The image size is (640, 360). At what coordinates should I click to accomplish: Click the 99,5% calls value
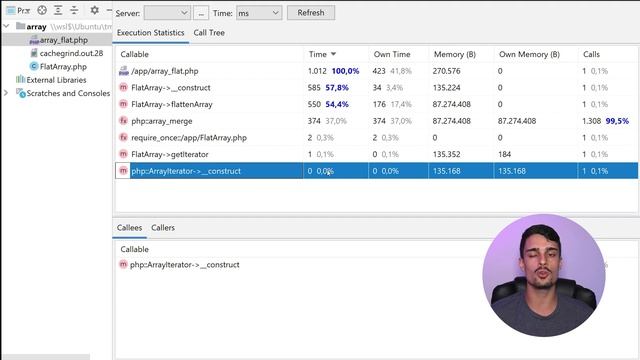(x=617, y=121)
